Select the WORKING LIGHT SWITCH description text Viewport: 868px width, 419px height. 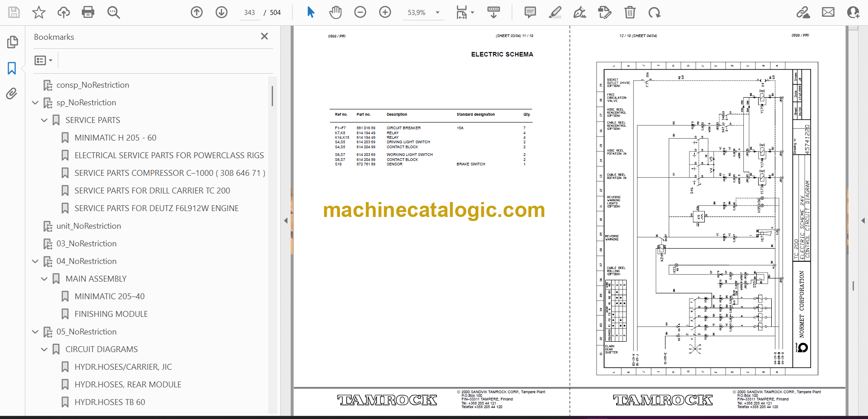pos(410,155)
